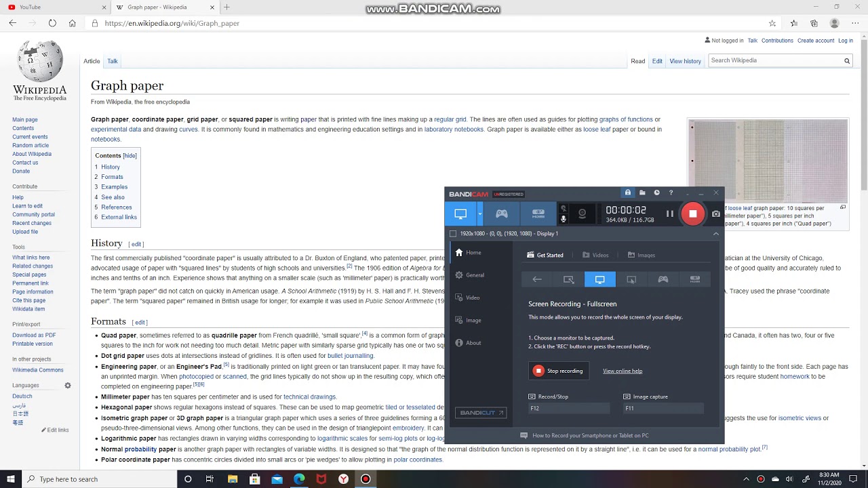
Task: Open Microsoft Store from the taskbar
Action: point(255,479)
